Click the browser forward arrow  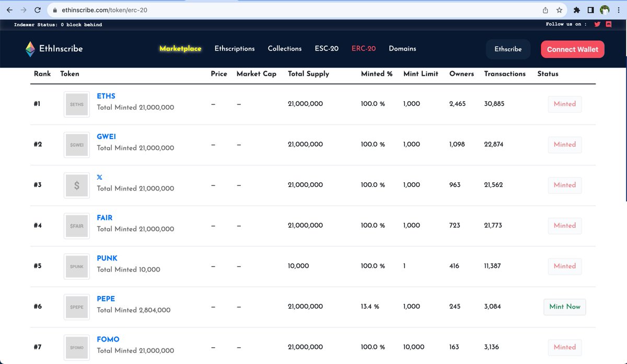click(24, 10)
